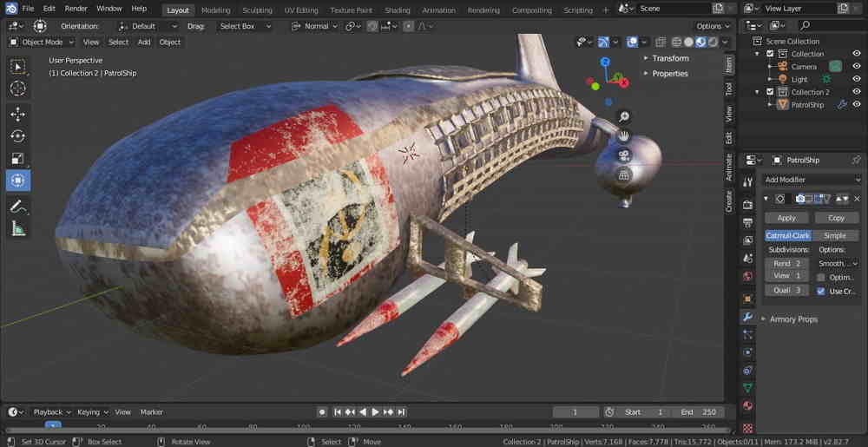Select the Move tool in the toolbar

pos(17,114)
